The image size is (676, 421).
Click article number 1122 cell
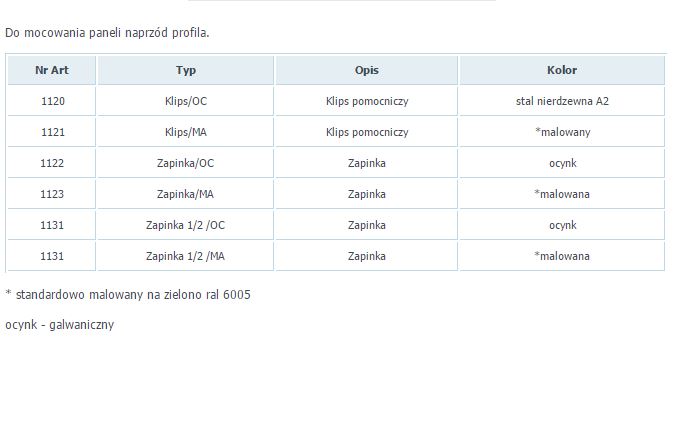tap(52, 163)
